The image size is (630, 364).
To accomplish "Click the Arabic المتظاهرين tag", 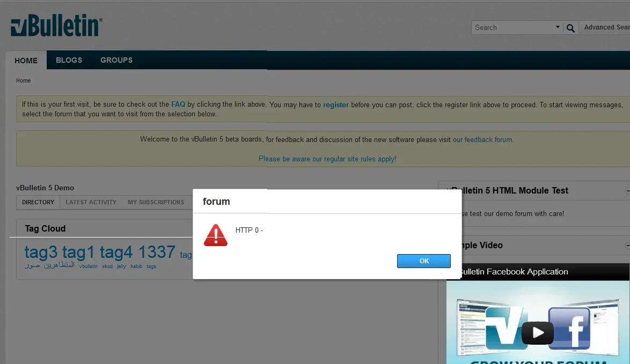I will pyautogui.click(x=60, y=265).
